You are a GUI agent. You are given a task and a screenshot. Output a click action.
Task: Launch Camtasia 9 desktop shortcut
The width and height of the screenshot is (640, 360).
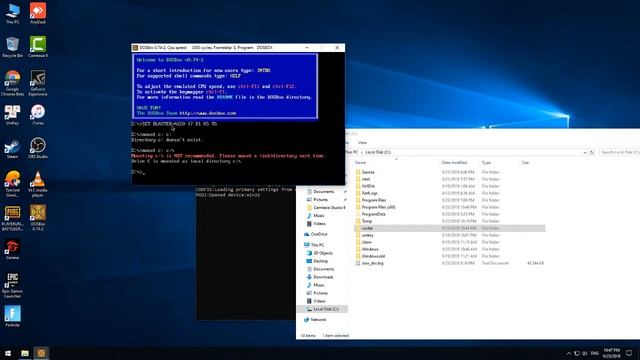[38, 47]
